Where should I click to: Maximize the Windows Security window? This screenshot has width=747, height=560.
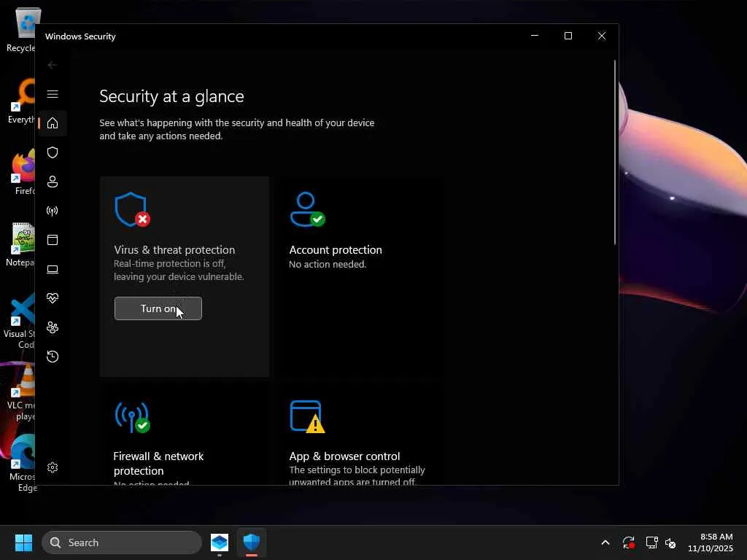(x=568, y=36)
